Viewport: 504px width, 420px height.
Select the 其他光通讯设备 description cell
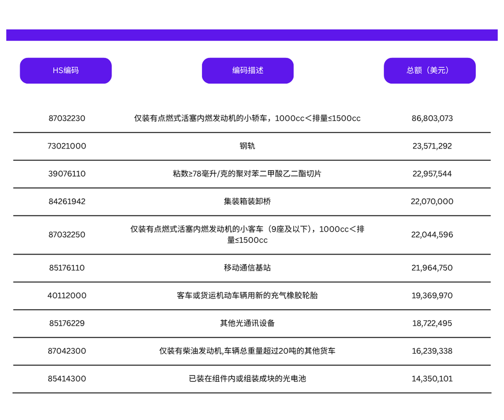247,323
